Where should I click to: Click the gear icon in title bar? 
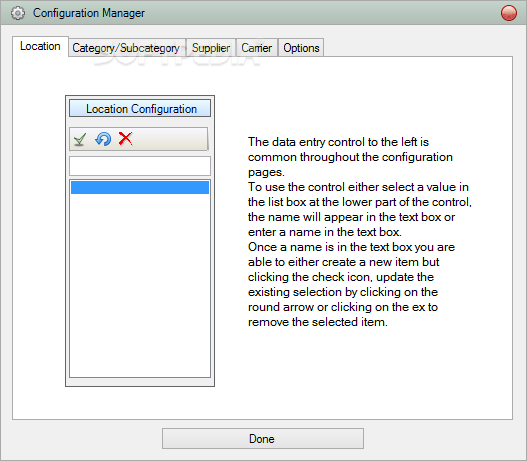[17, 13]
